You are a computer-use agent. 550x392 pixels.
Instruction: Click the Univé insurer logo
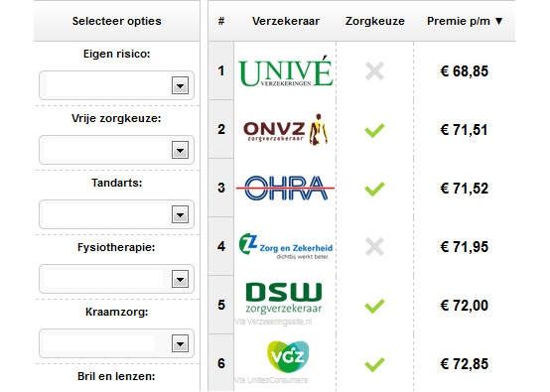[285, 70]
